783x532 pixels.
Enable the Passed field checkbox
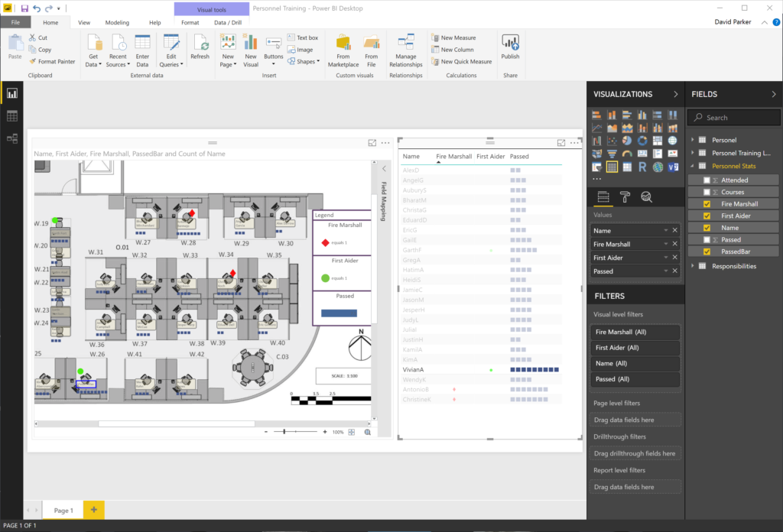pyautogui.click(x=707, y=238)
